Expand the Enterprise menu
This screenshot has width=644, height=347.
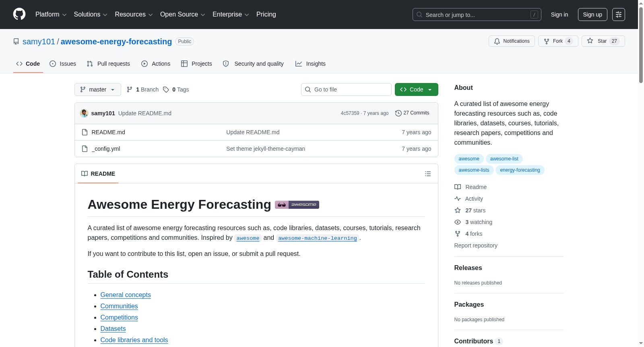coord(231,15)
